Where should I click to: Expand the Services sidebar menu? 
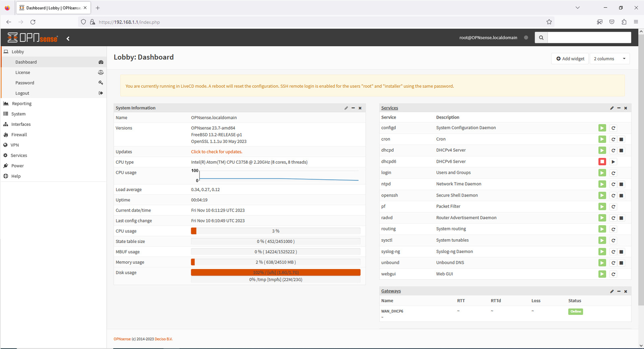[54, 155]
